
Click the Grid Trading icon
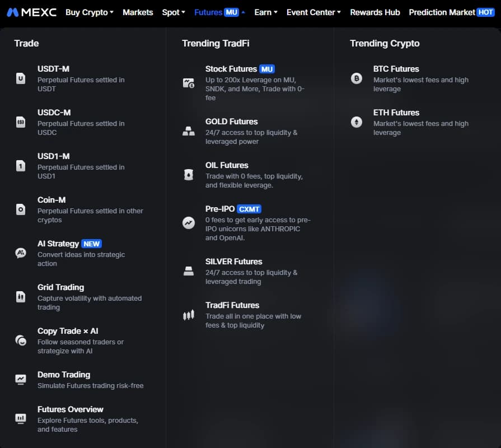tap(21, 297)
